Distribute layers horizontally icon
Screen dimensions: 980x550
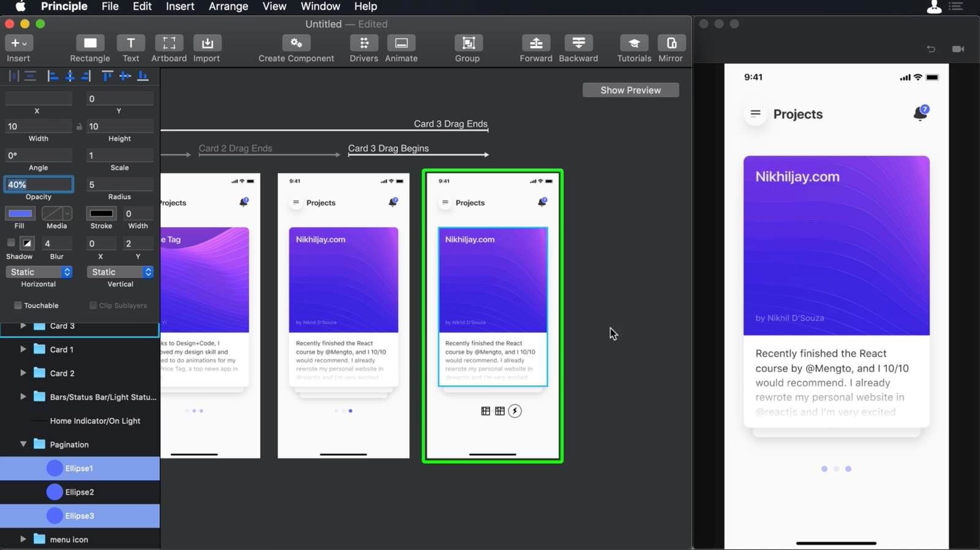[13, 76]
